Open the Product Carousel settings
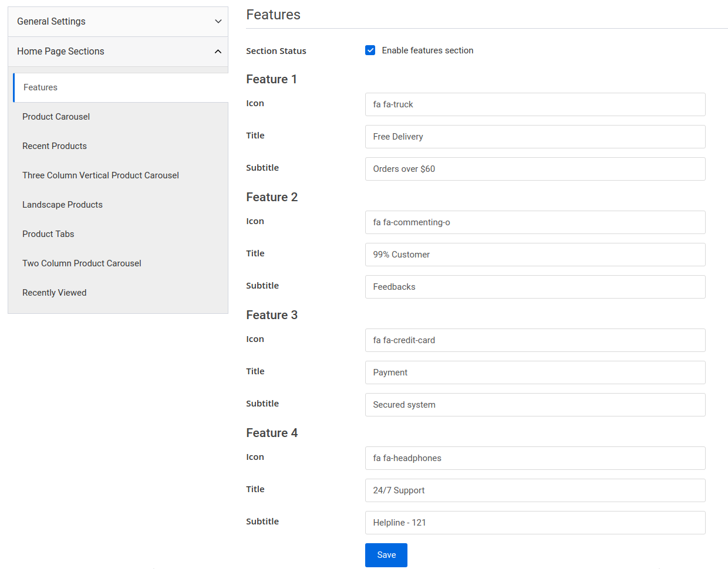This screenshot has height=569, width=728. pos(56,116)
